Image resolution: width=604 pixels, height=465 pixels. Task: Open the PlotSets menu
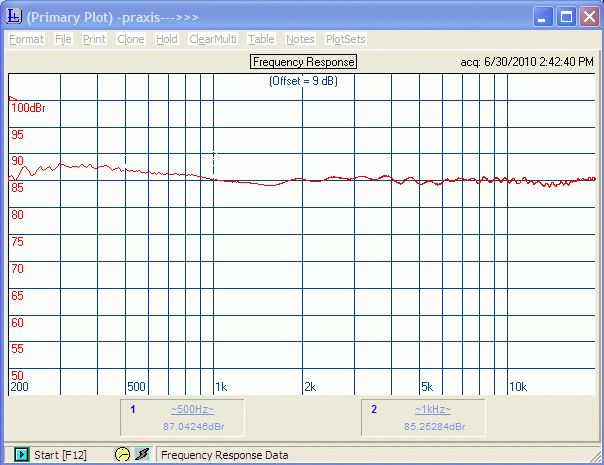[346, 39]
